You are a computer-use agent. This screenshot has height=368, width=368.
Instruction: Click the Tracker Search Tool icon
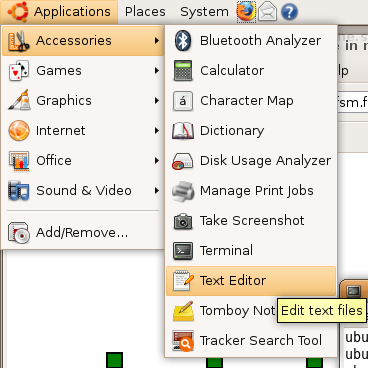[x=183, y=341]
